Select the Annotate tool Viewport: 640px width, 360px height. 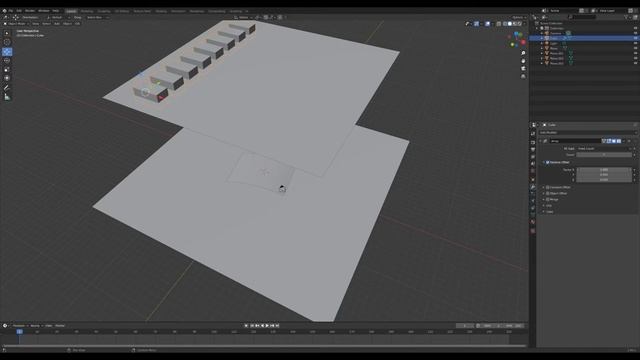click(7, 88)
